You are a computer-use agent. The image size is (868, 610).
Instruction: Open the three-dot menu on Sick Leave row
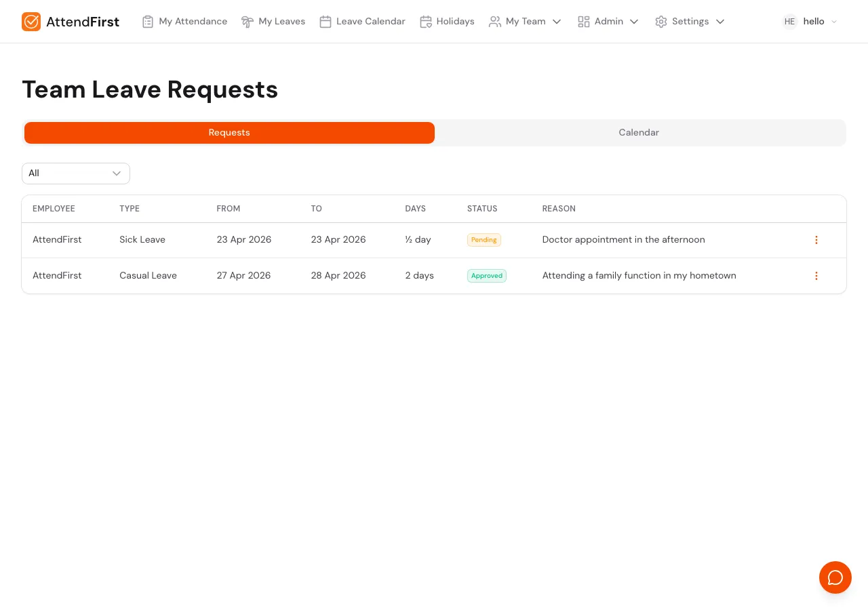816,240
